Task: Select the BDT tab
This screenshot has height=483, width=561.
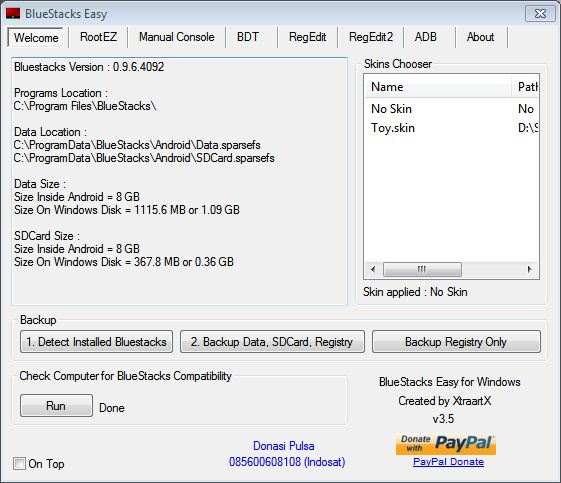Action: [248, 37]
